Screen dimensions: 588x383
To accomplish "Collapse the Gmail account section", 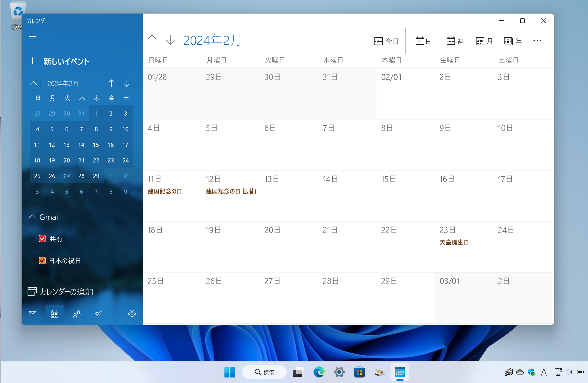I will click(x=32, y=217).
